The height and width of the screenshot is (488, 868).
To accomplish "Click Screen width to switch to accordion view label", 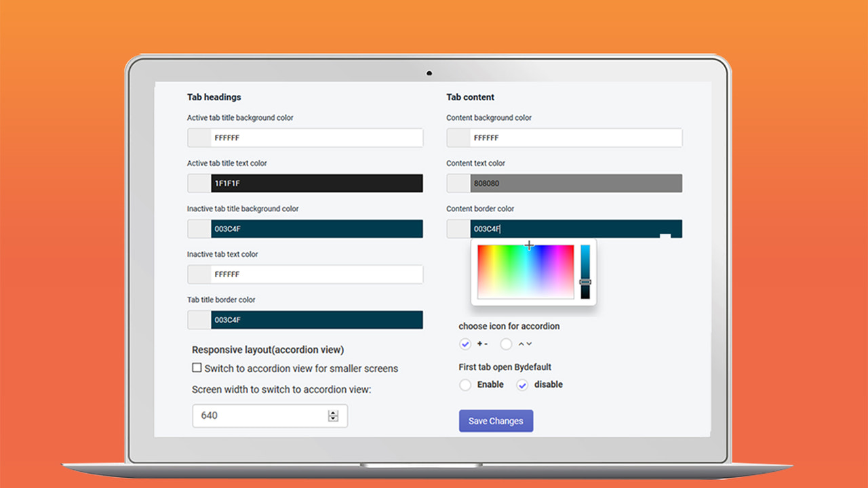I will click(282, 389).
